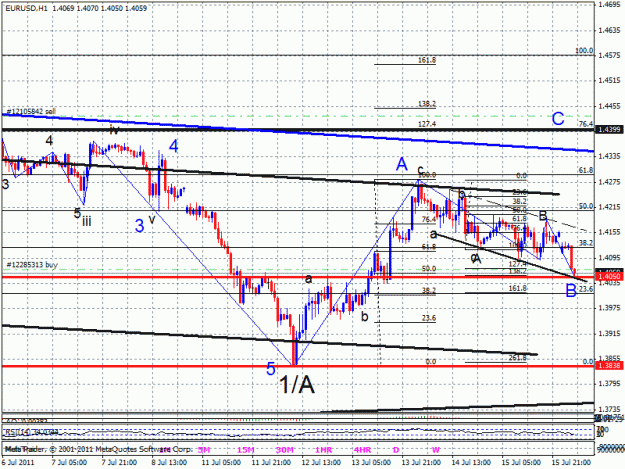Click the 1.3975 price axis value
The height and width of the screenshot is (469, 625).
[x=610, y=308]
